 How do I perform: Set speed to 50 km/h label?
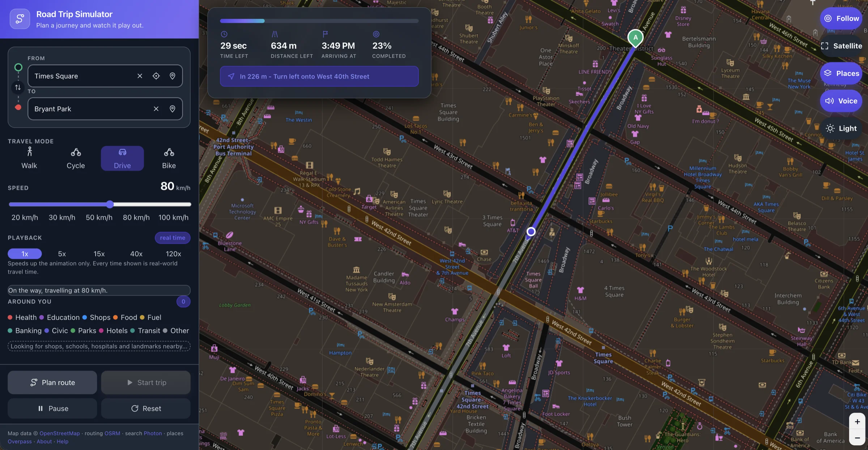click(x=99, y=218)
